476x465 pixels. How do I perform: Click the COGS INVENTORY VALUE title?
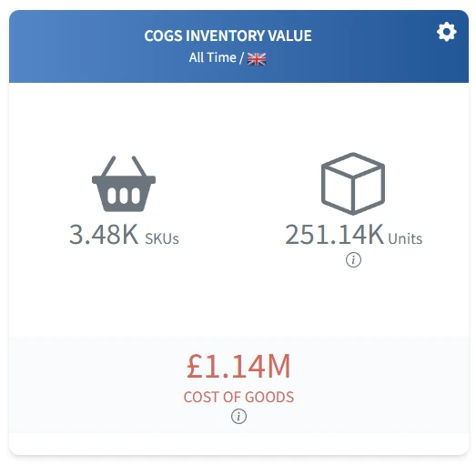(x=228, y=35)
